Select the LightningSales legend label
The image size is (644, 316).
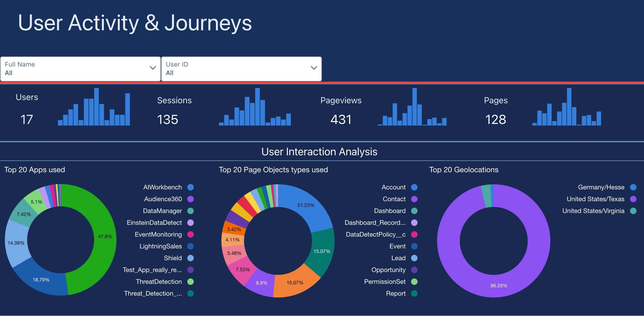pos(161,246)
